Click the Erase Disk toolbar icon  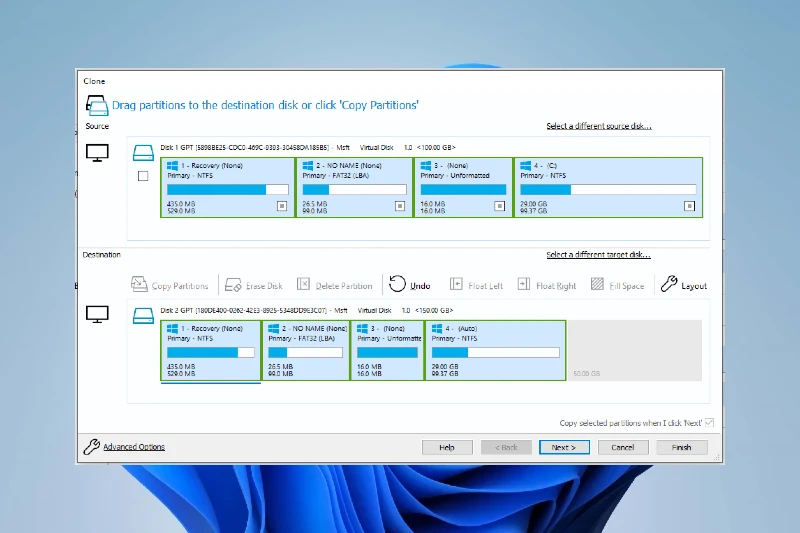pos(233,285)
